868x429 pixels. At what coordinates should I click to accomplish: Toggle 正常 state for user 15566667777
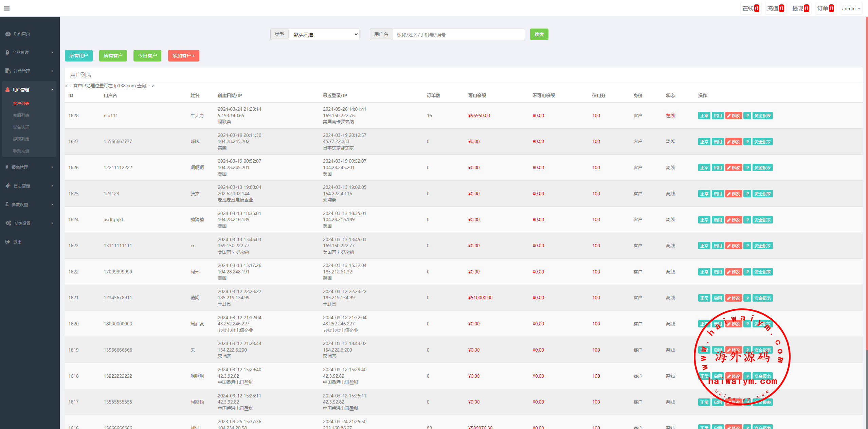(704, 142)
